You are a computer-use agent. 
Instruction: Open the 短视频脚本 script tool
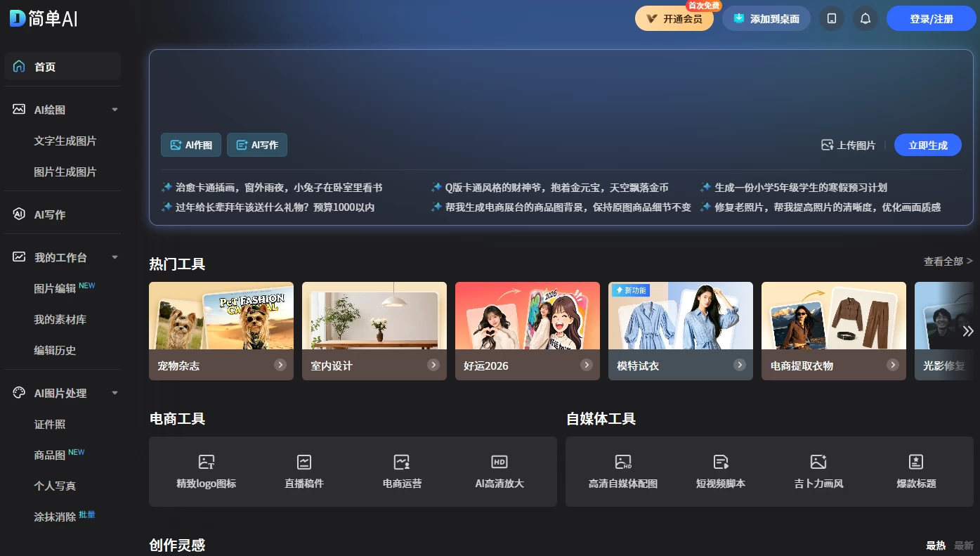coord(721,472)
